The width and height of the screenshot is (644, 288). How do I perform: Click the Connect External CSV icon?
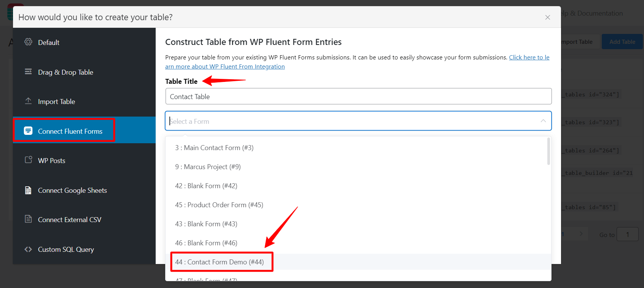tap(28, 219)
